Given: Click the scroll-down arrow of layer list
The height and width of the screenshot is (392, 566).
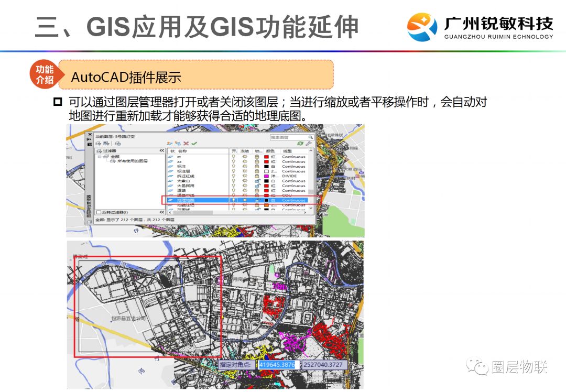Looking at the screenshot, I should tap(311, 208).
